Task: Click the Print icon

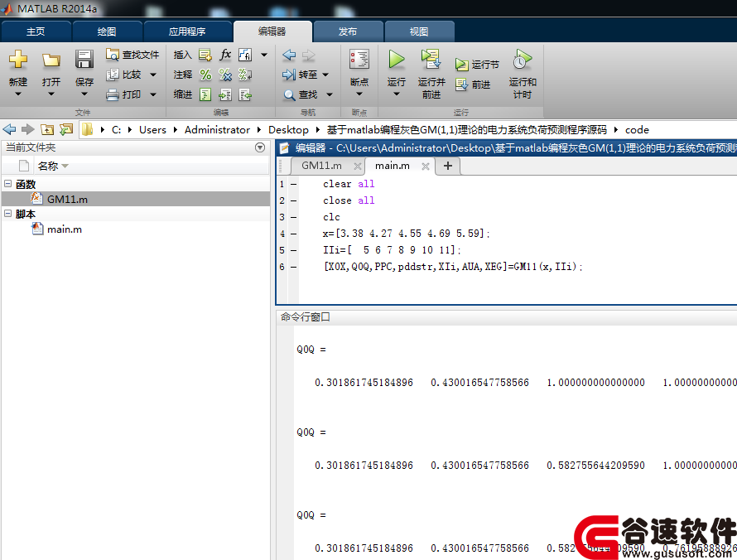Action: click(113, 94)
